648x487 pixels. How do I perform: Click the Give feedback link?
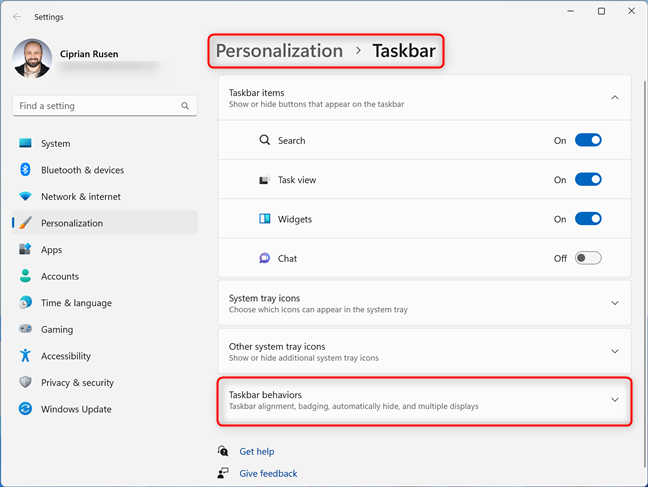(x=268, y=473)
